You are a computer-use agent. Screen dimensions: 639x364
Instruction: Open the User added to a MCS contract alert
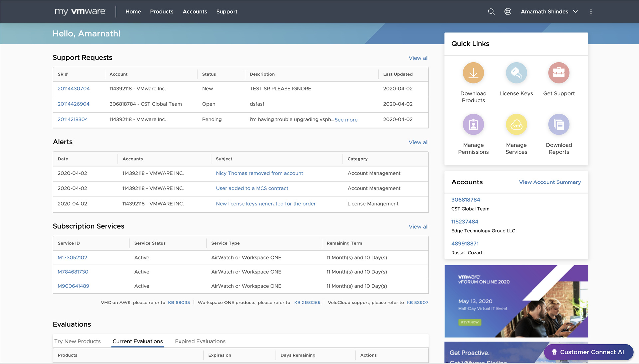[252, 188]
